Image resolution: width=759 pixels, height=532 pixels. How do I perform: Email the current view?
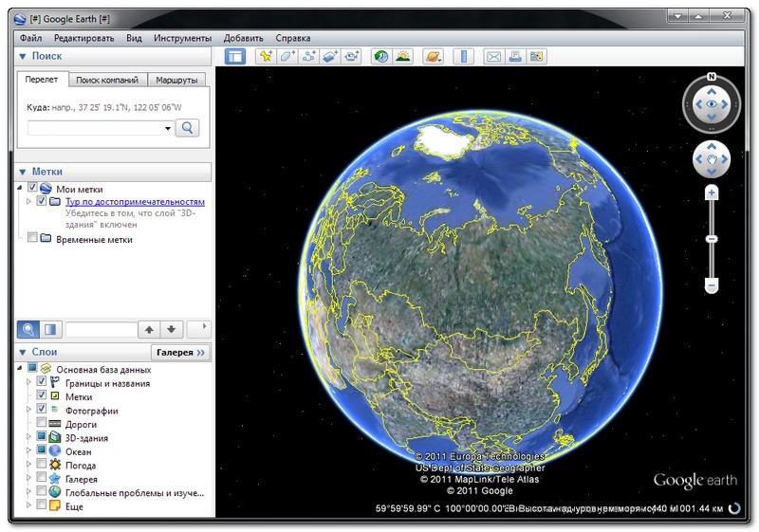tap(493, 57)
